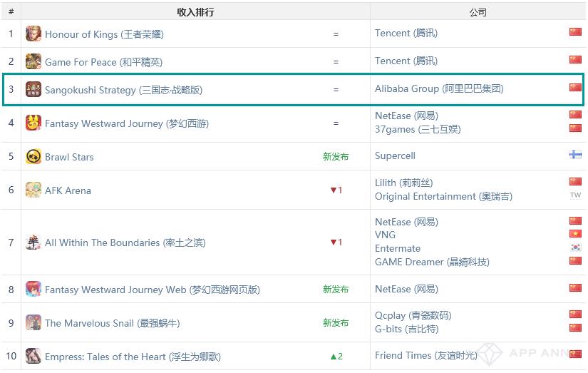Click the Sangokushi Strategy game icon
Viewport: 588px width, 373px height.
pos(33,89)
